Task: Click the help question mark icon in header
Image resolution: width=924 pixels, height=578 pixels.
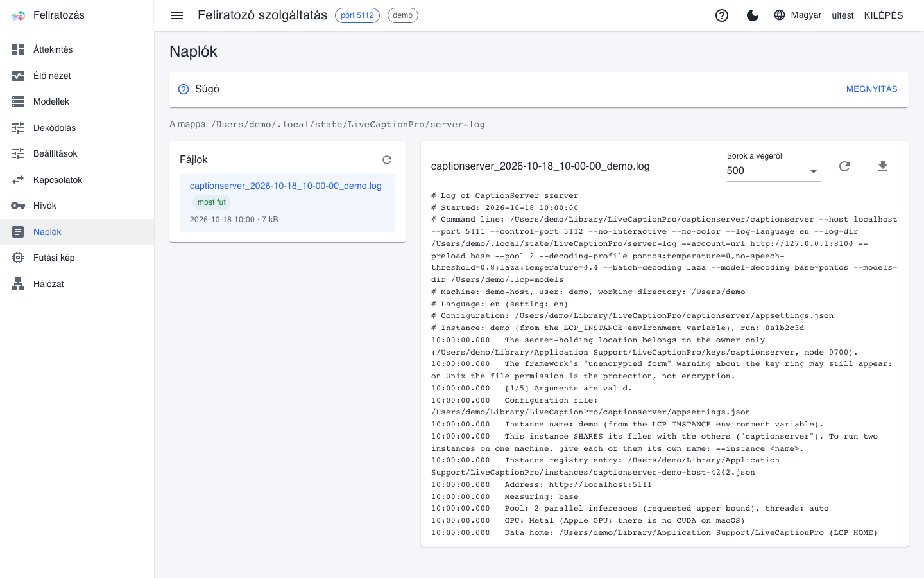Action: tap(722, 15)
